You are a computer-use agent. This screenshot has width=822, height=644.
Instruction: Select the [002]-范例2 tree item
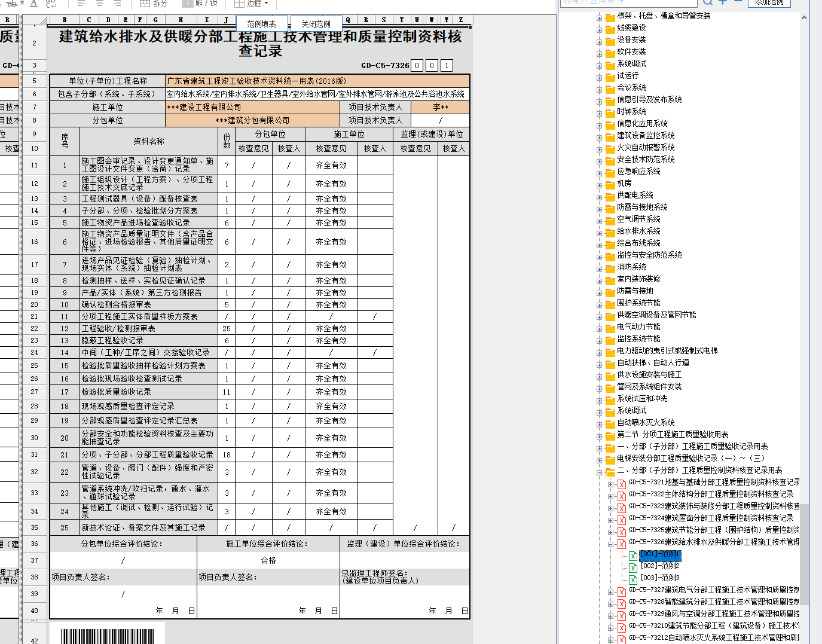660,566
